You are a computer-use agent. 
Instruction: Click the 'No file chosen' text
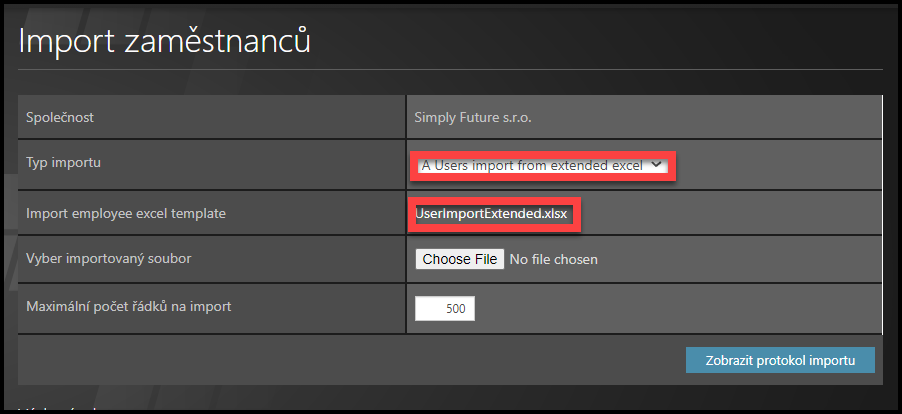tap(554, 260)
